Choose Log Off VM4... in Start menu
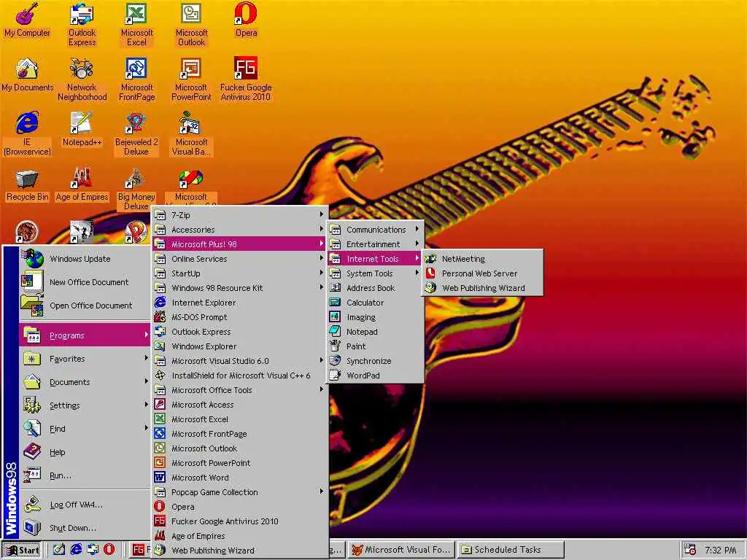Screen dimensions: 747x560 click(x=85, y=505)
